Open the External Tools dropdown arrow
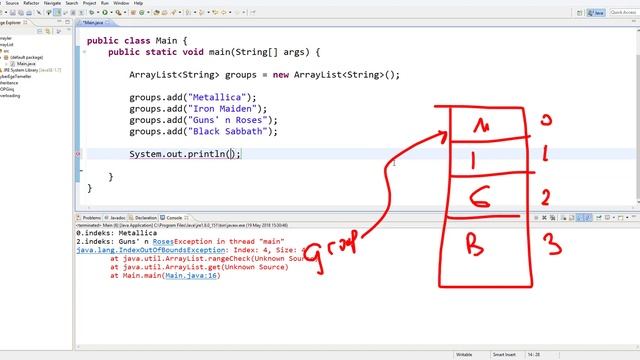Screen dimensions: 640x360 point(124,13)
